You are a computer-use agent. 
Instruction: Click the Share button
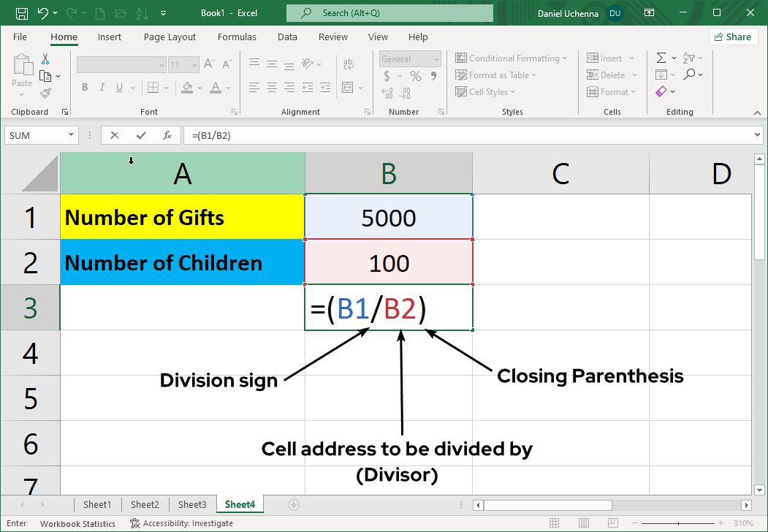click(733, 37)
